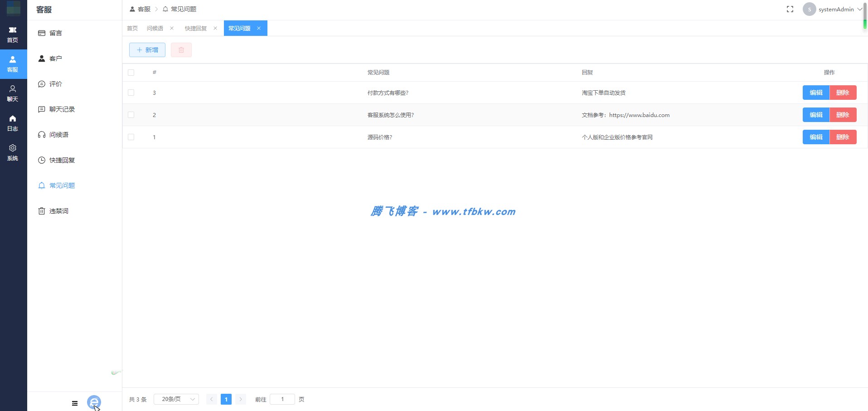The width and height of the screenshot is (868, 411).
Task: Open 违禁词 management from the sidebar
Action: click(58, 210)
